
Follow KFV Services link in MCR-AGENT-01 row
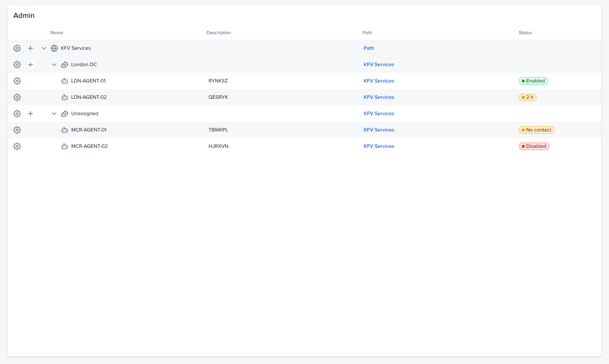pyautogui.click(x=379, y=130)
